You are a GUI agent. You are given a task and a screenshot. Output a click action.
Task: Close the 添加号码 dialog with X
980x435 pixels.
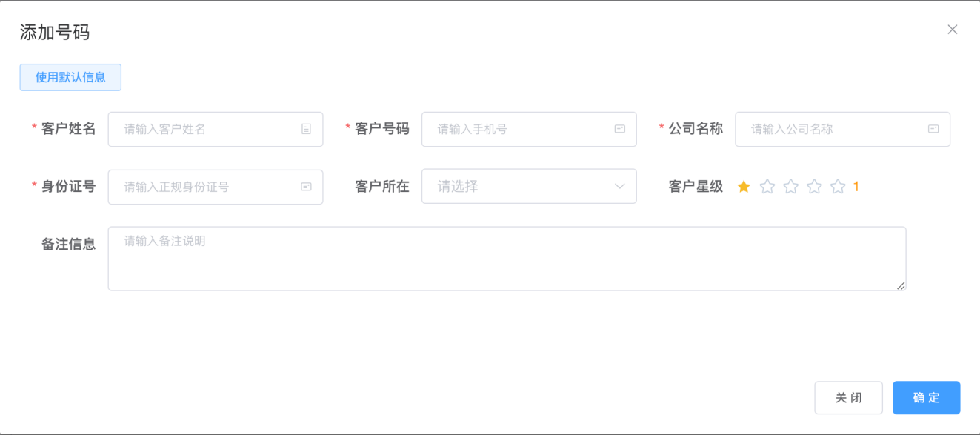pyautogui.click(x=953, y=30)
